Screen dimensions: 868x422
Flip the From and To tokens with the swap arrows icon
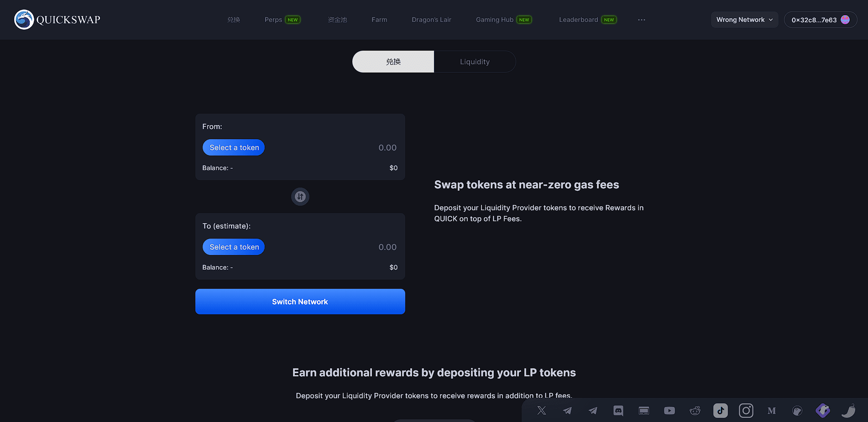[300, 197]
